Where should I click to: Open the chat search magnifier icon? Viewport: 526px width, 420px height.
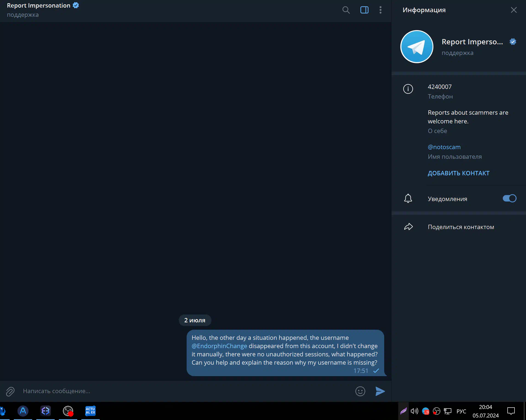pos(346,10)
